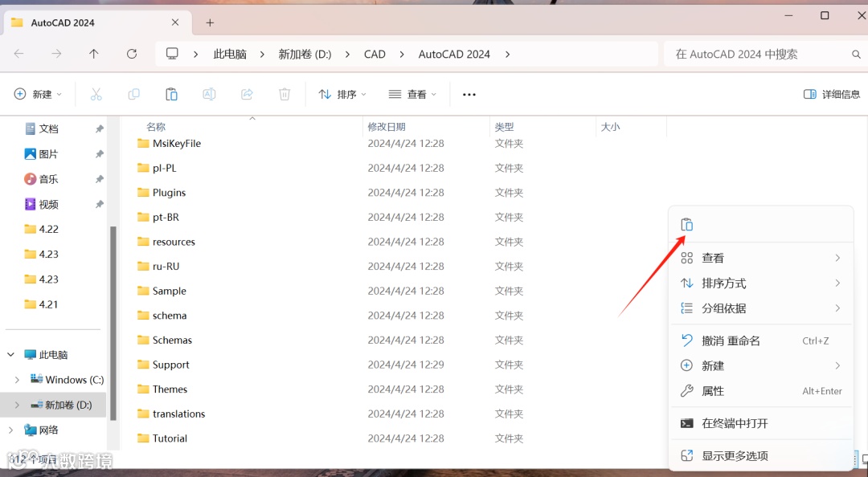Open the 排序 sort dropdown
The height and width of the screenshot is (477, 868).
tap(342, 94)
